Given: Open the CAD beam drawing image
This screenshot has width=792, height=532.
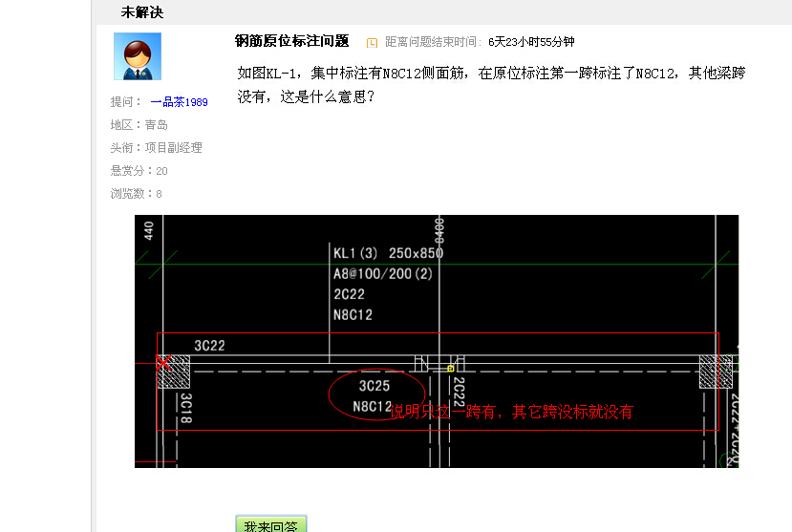Looking at the screenshot, I should tap(437, 341).
